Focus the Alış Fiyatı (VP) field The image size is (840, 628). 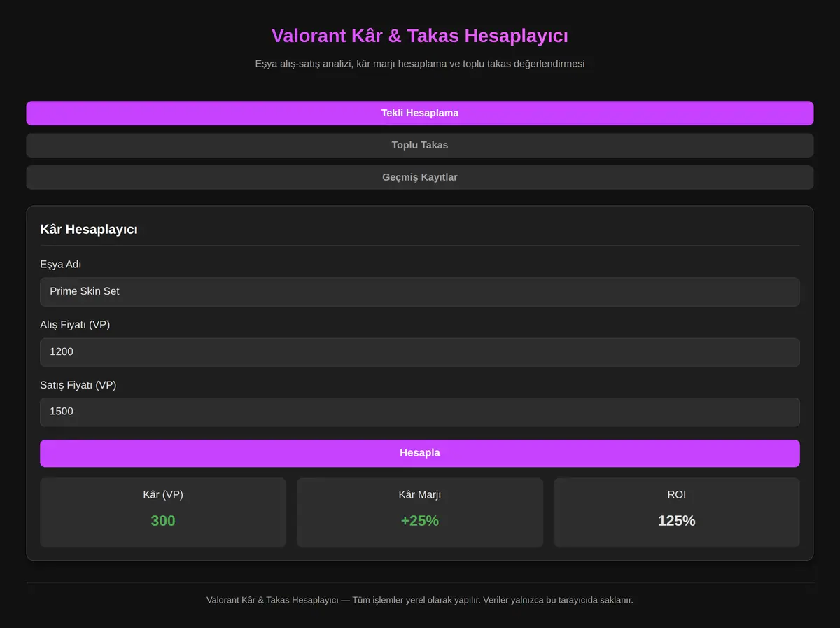tap(420, 351)
